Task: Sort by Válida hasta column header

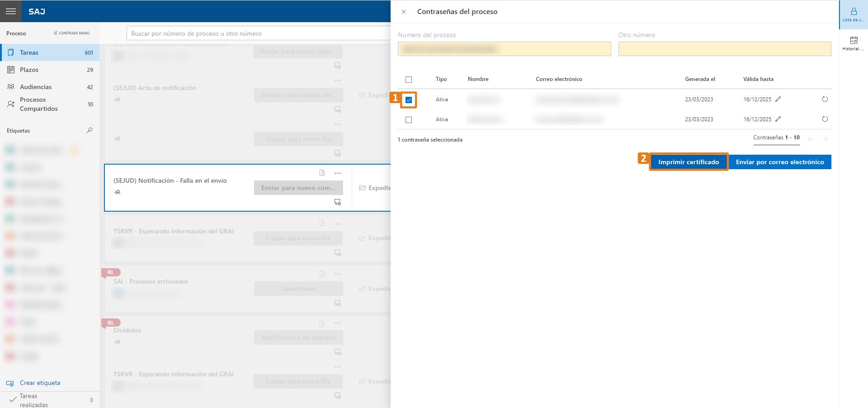Action: point(758,79)
